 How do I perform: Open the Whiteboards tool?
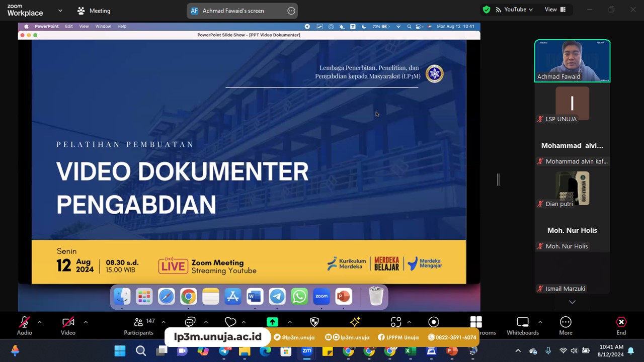point(522,325)
